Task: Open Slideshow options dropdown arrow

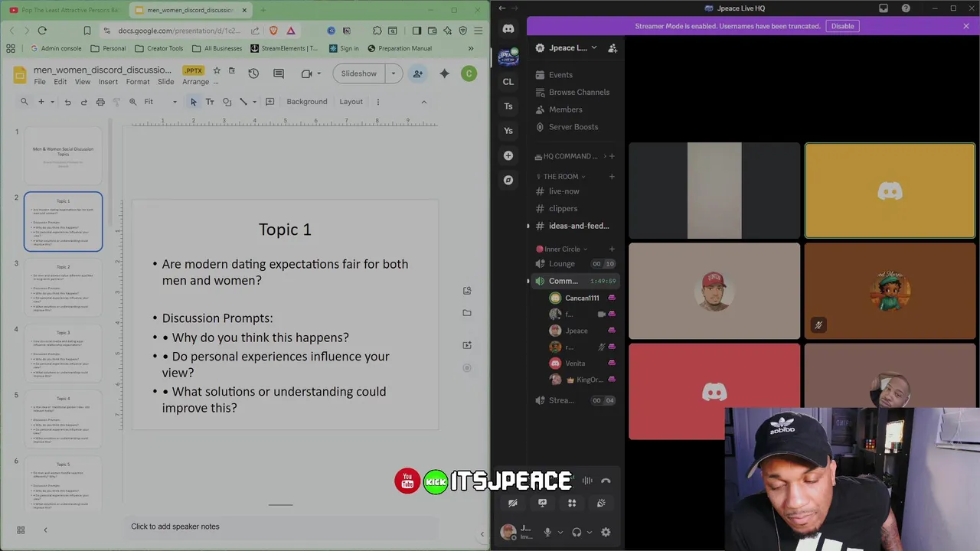Action: coord(394,73)
